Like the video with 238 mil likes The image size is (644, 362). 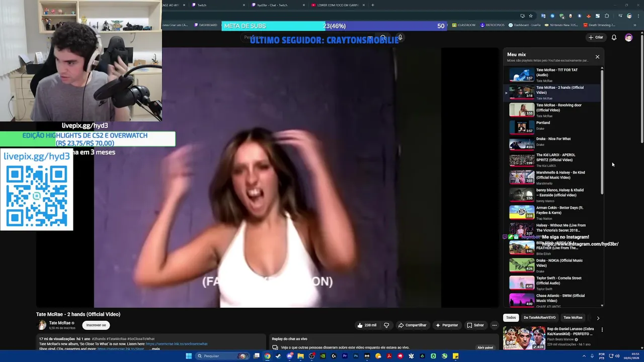(367, 325)
